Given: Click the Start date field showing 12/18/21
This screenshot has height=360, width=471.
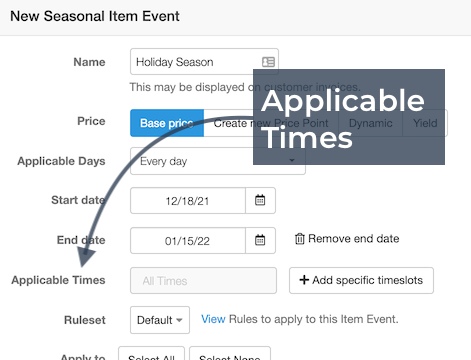Looking at the screenshot, I should click(x=188, y=201).
